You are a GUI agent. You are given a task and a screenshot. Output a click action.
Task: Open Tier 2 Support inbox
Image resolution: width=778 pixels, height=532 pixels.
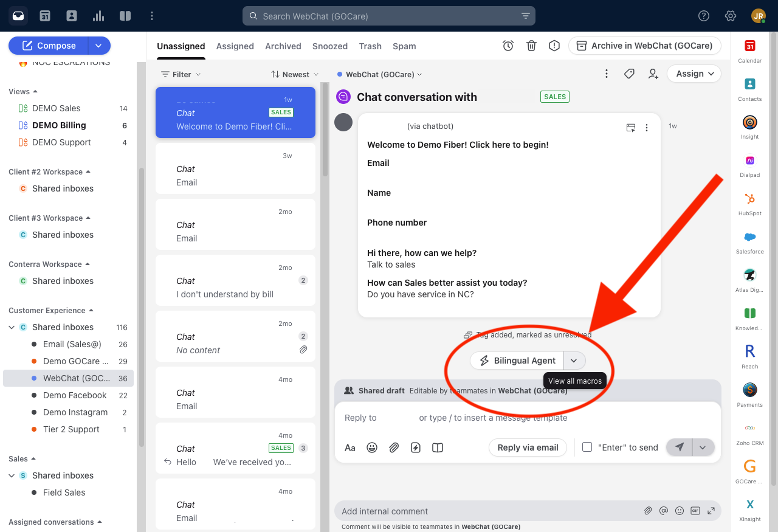(71, 429)
